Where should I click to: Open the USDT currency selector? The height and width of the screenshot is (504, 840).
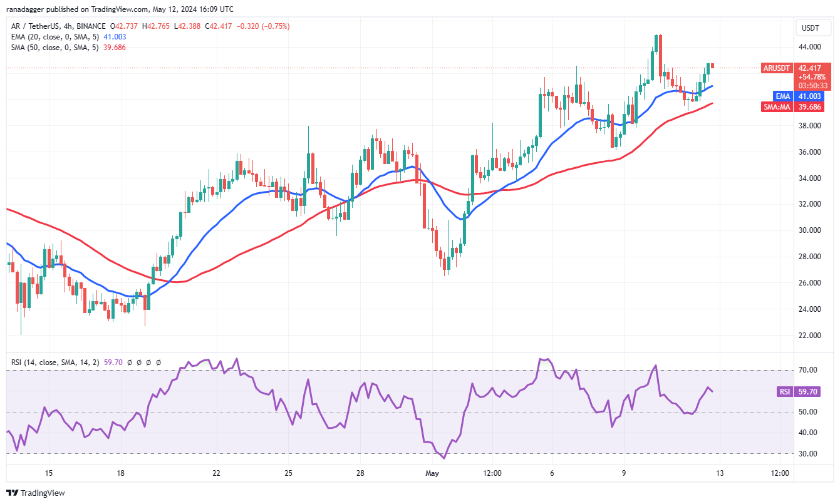pyautogui.click(x=810, y=28)
